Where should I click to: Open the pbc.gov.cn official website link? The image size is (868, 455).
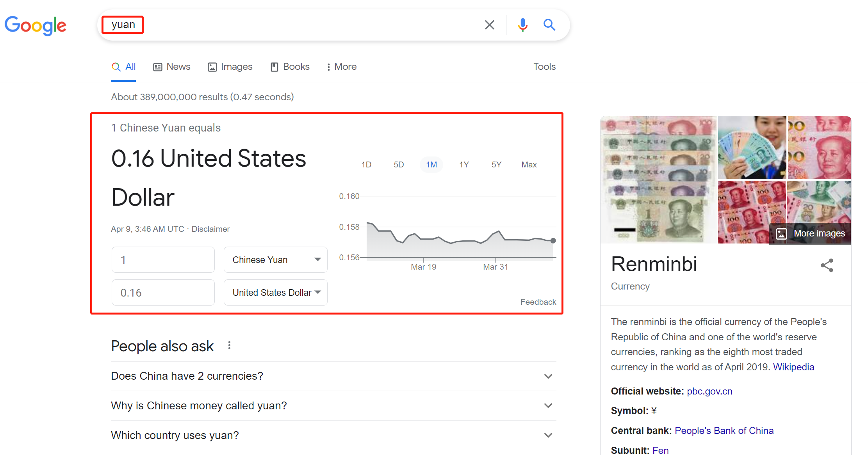[x=709, y=391]
